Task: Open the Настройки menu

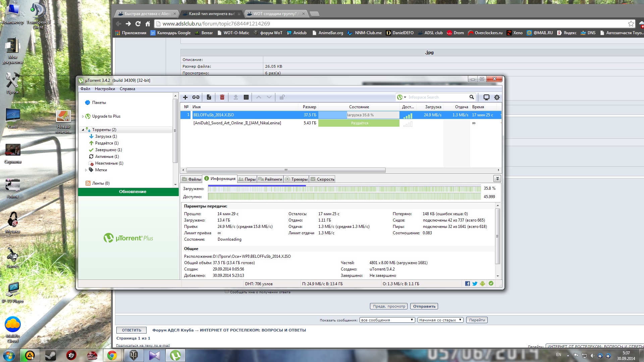Action: (x=105, y=89)
